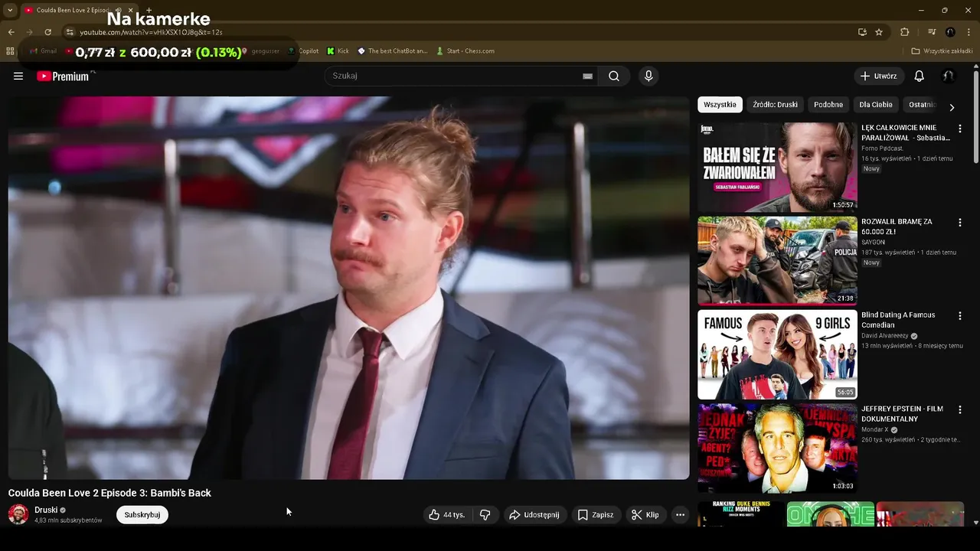Click the Fomo Podcast channel name
980x551 pixels.
[882, 148]
